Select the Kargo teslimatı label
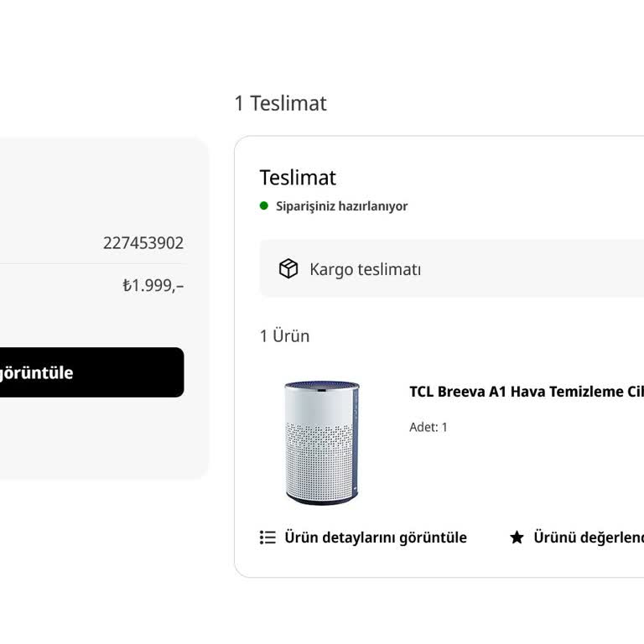 point(365,269)
